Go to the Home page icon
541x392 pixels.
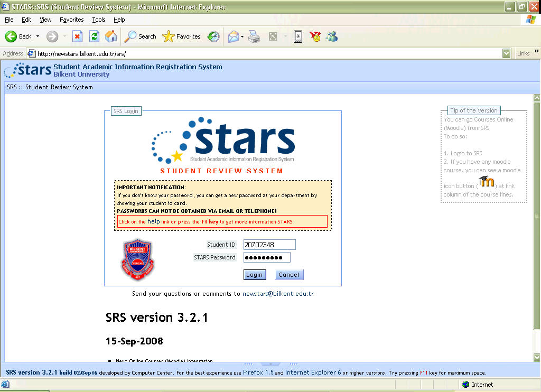click(x=111, y=36)
